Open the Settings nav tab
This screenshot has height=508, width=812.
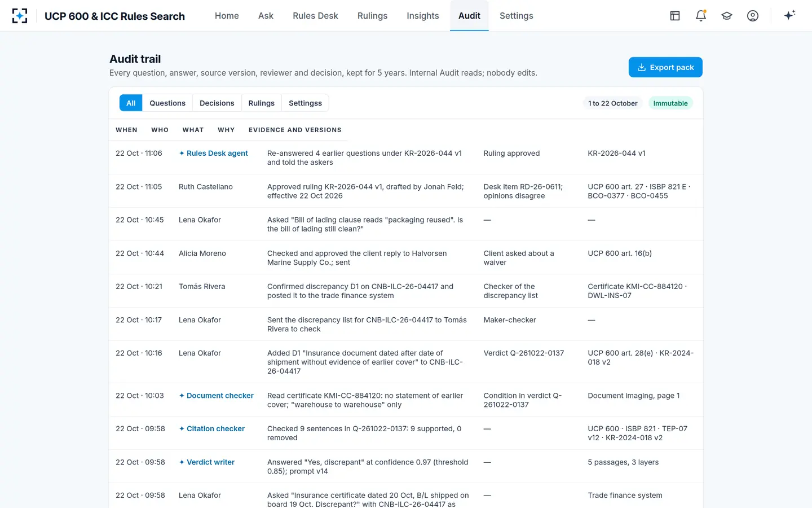[x=517, y=16]
